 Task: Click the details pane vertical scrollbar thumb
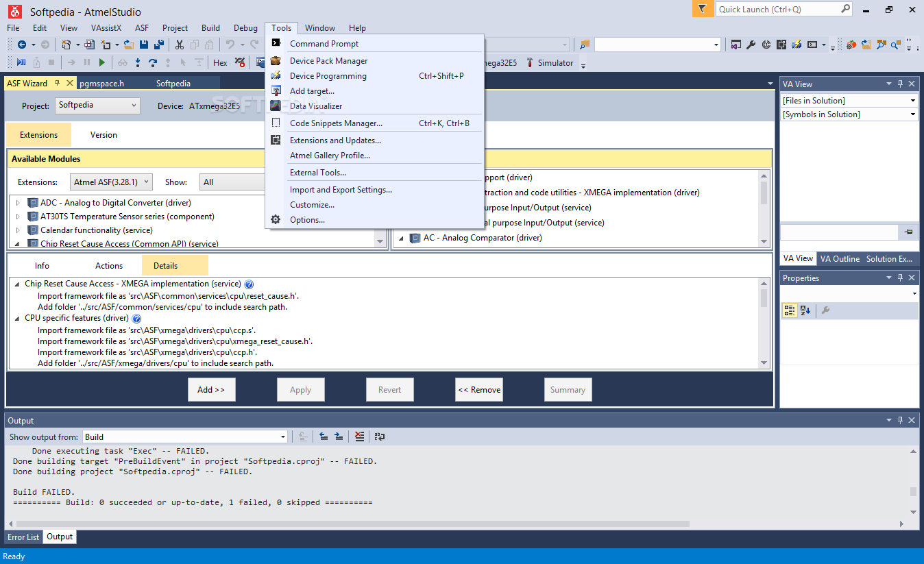point(764,298)
